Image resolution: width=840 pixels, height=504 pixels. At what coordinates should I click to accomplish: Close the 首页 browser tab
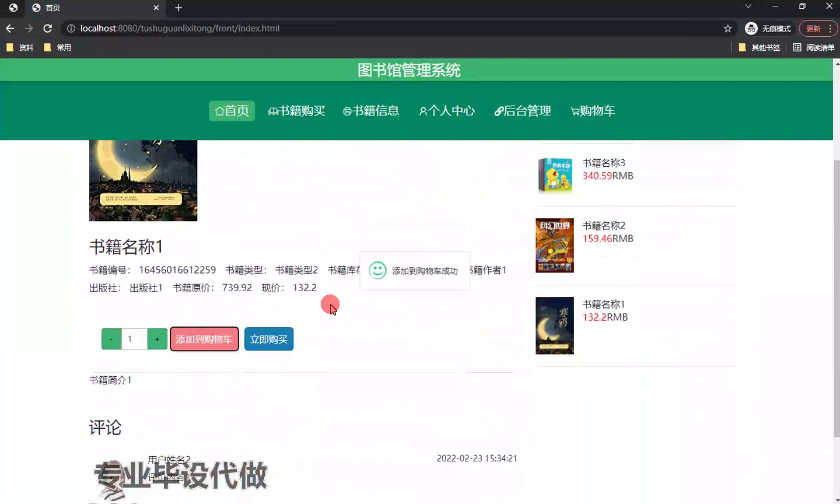pyautogui.click(x=156, y=8)
